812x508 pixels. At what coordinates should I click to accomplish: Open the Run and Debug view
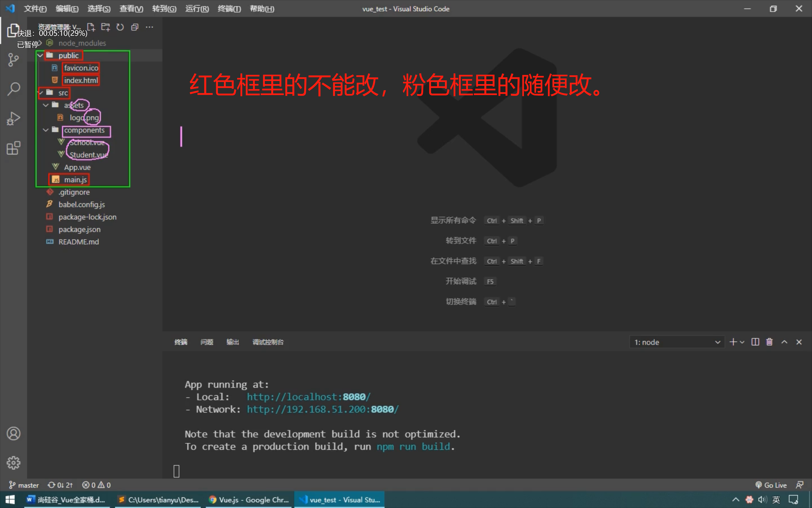[x=14, y=119]
